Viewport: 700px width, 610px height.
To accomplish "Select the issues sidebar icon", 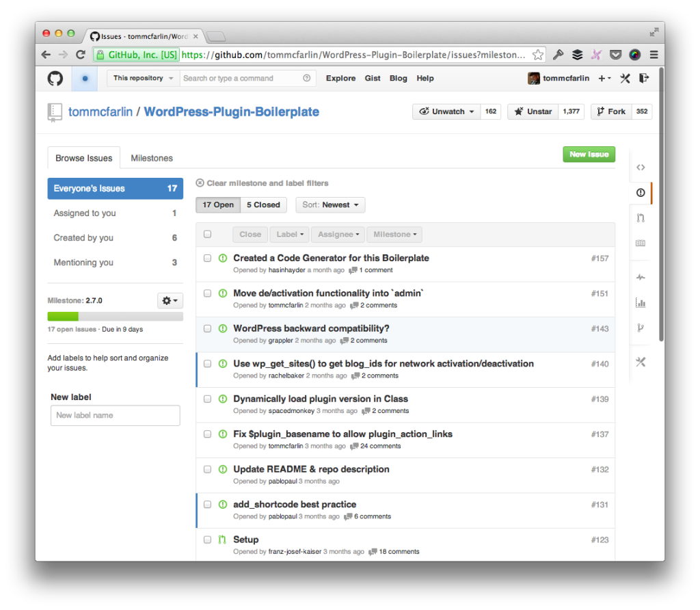I will click(x=641, y=192).
